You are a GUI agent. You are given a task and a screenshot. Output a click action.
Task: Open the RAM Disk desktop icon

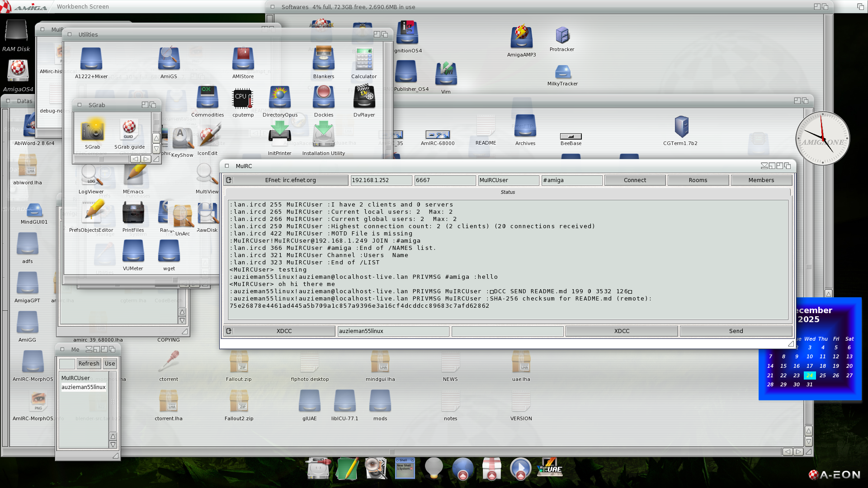(16, 32)
